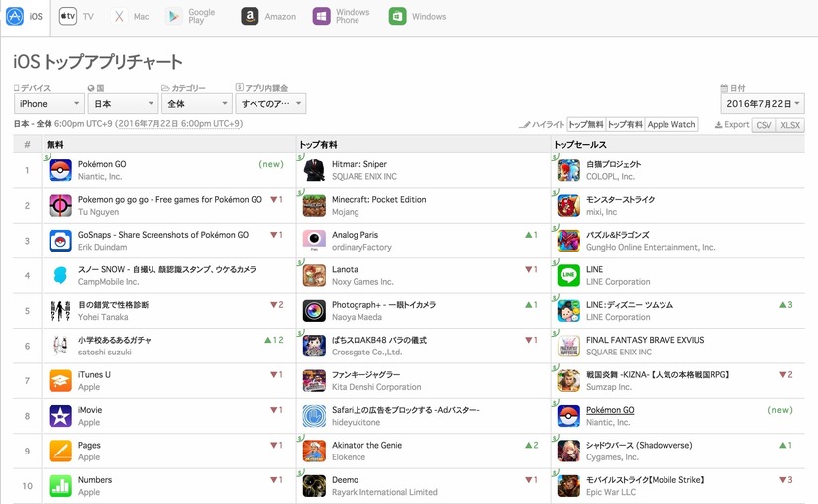Toggle the トップ無料 highlight button
The image size is (818, 504).
click(x=586, y=124)
